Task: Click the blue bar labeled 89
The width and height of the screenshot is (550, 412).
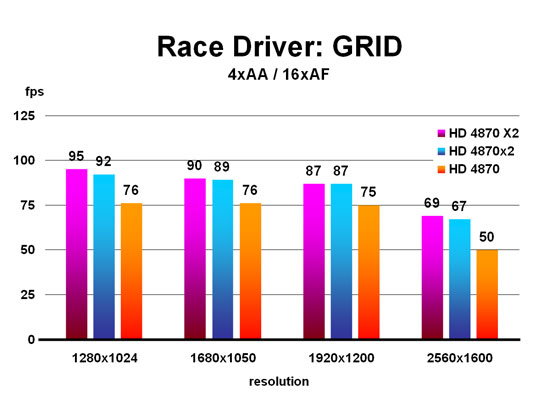Action: [x=223, y=259]
